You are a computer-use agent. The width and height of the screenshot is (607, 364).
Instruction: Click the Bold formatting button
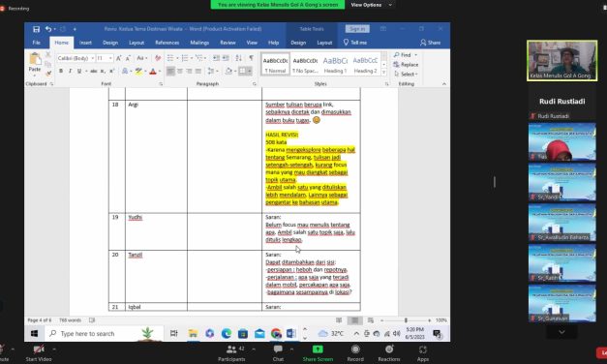pos(61,71)
